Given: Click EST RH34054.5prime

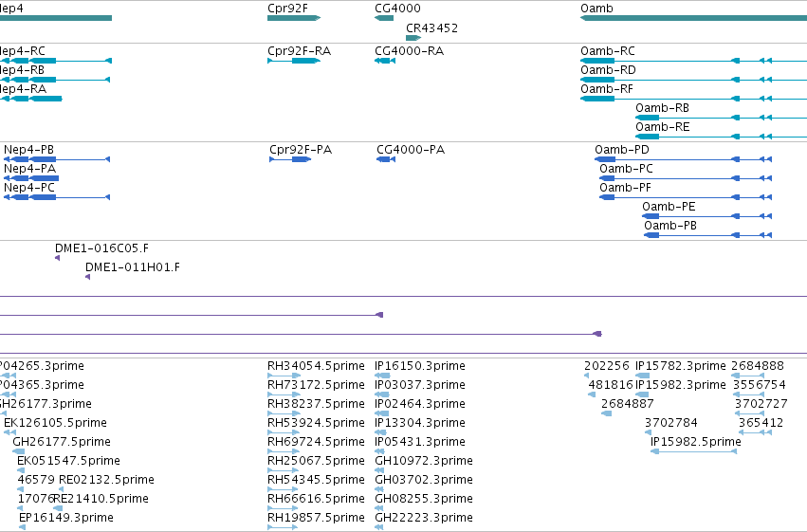Looking at the screenshot, I should (316, 366).
